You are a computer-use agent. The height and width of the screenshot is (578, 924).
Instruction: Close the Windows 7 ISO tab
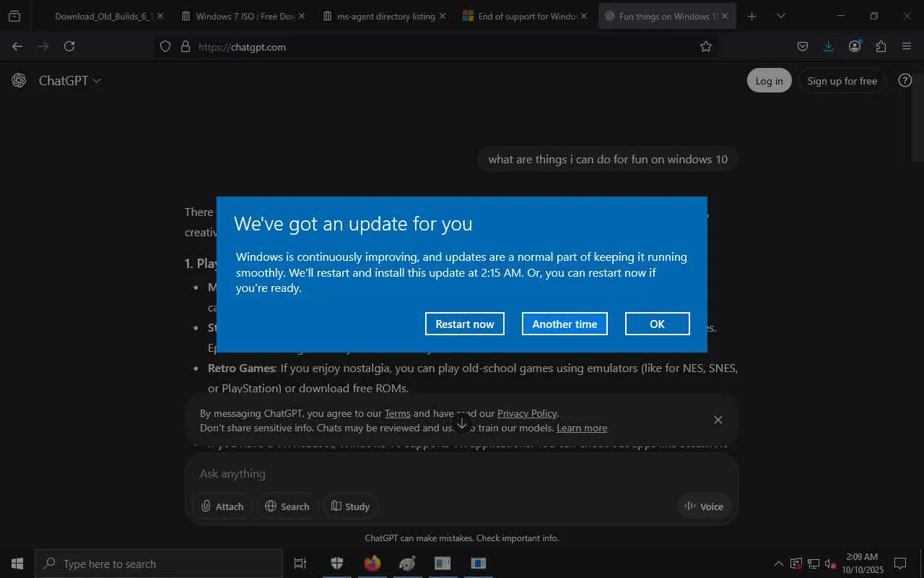pos(302,16)
